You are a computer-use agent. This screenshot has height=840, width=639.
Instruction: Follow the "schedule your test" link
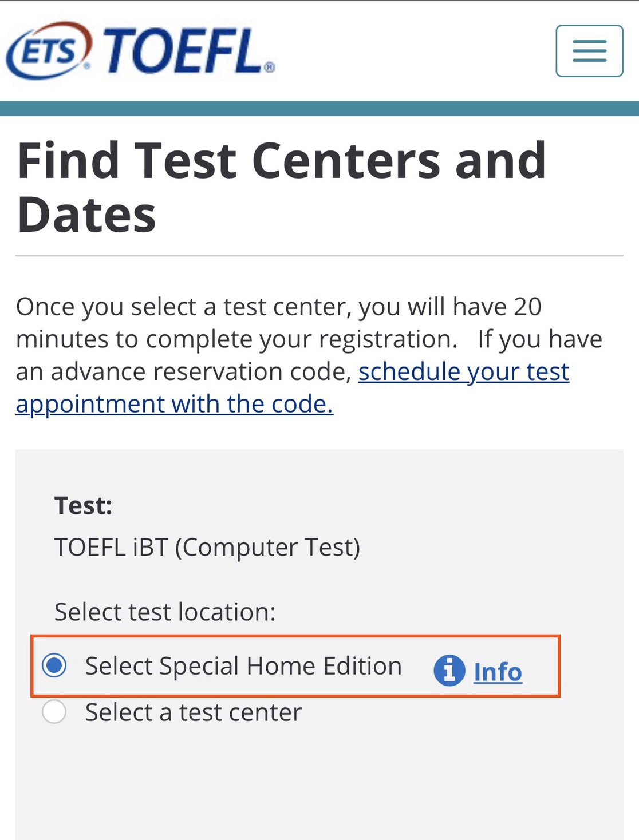(464, 371)
